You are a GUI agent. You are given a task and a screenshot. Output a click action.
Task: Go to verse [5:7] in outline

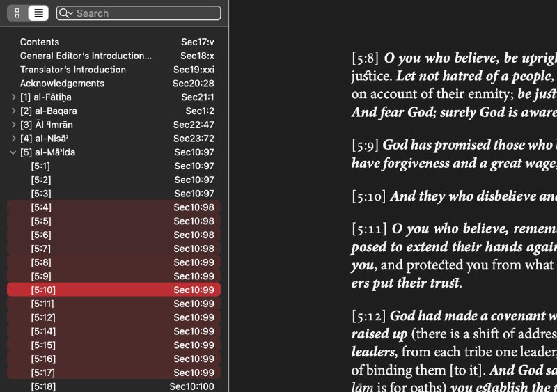click(113, 249)
